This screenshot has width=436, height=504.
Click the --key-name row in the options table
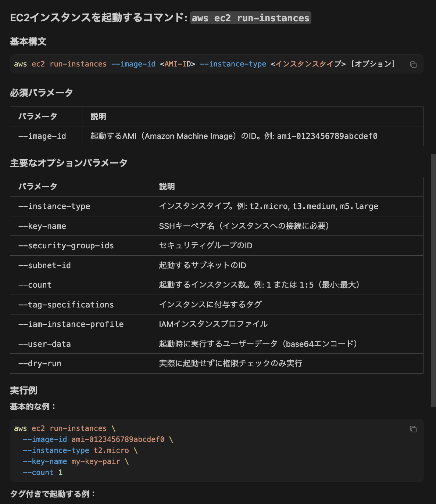pos(42,226)
